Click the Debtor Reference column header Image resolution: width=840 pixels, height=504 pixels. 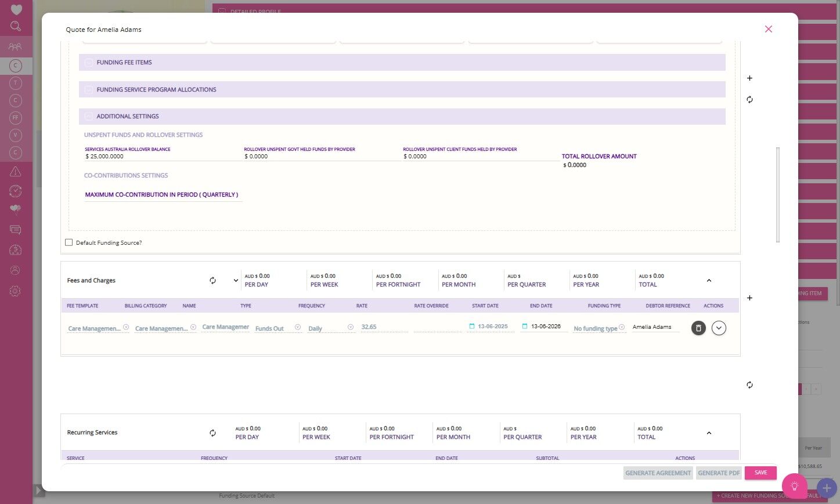point(668,306)
